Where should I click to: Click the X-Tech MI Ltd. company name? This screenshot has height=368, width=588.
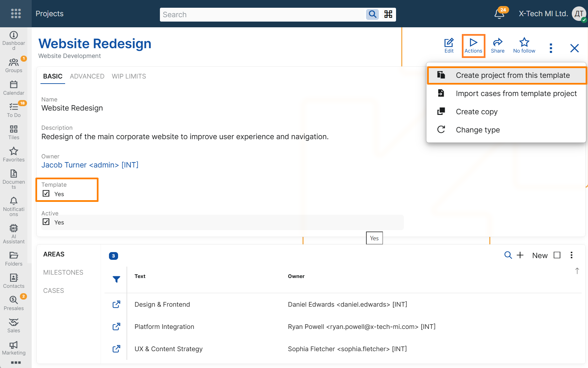coord(543,13)
